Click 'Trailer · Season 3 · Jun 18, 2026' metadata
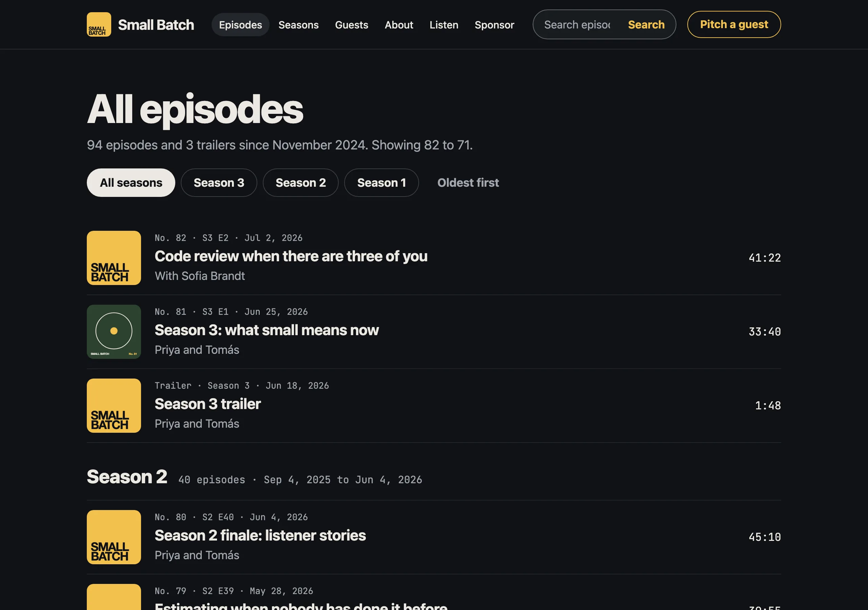This screenshot has height=610, width=868. [x=241, y=386]
